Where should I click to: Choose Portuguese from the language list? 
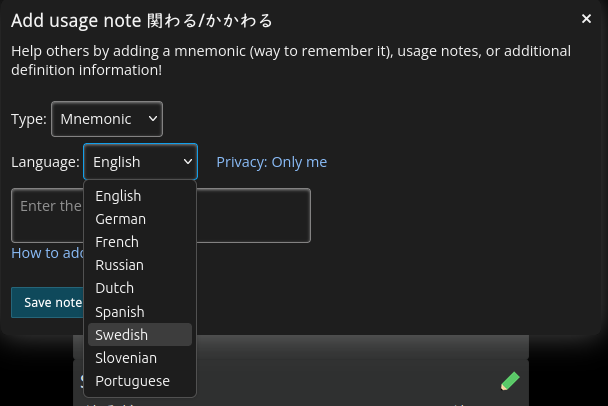pyautogui.click(x=140, y=381)
